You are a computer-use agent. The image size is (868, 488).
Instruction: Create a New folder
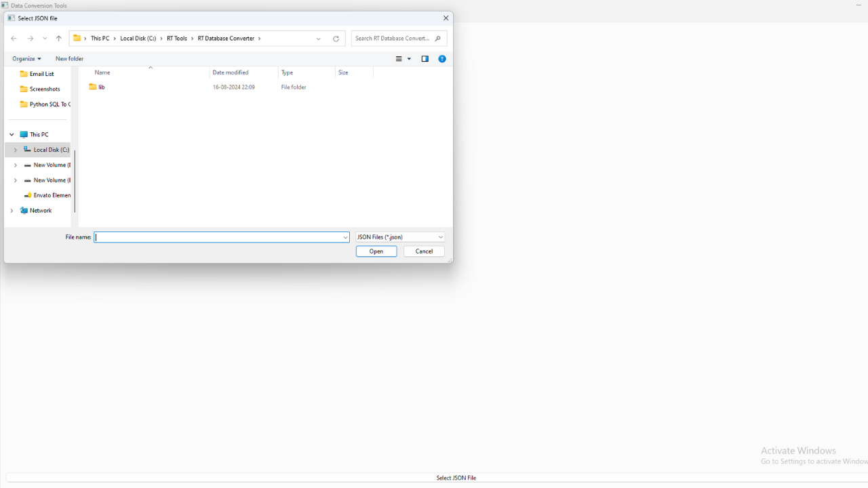click(x=68, y=59)
